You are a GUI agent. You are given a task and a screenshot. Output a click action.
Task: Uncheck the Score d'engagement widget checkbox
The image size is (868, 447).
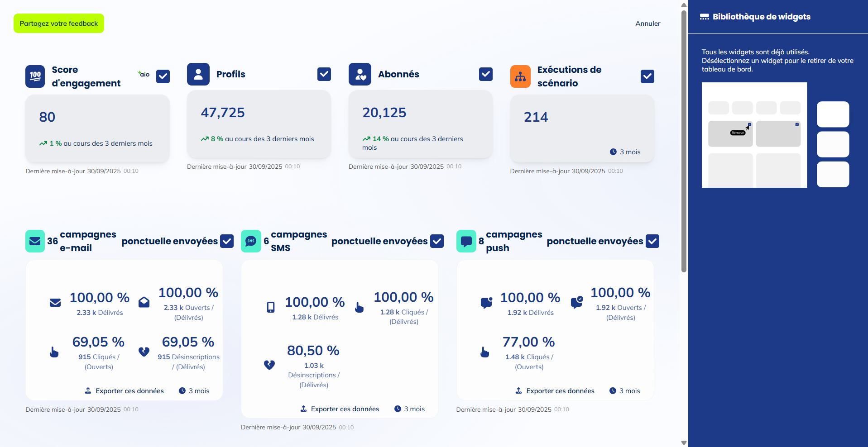point(163,76)
